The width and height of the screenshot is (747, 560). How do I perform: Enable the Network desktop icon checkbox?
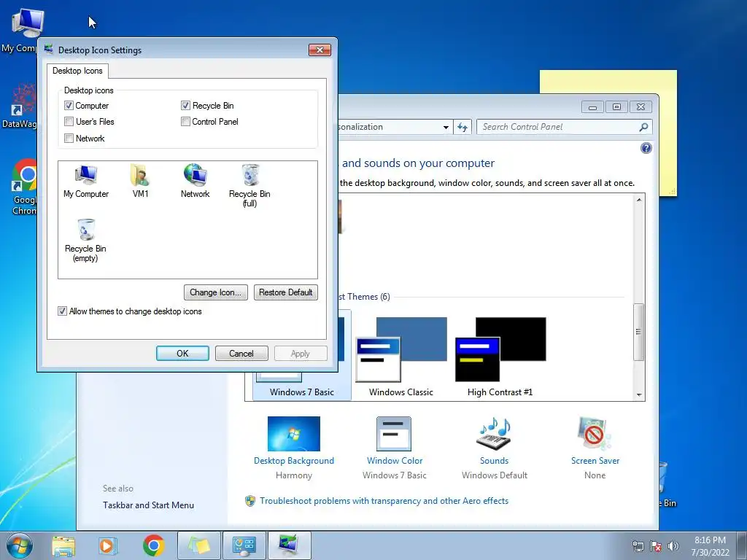(69, 139)
